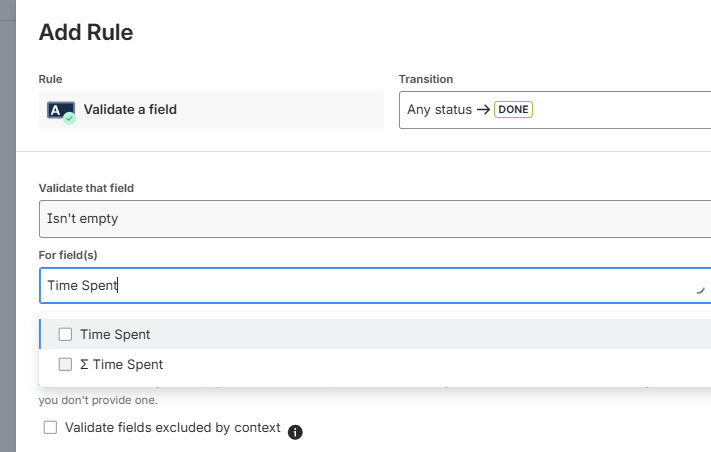Enable Validate fields excluded by context checkbox
The width and height of the screenshot is (711, 452).
50,427
